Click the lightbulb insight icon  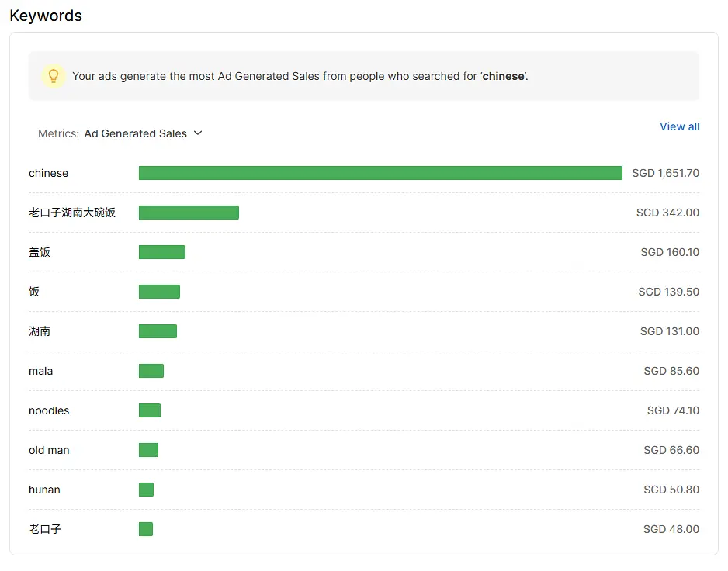[53, 76]
